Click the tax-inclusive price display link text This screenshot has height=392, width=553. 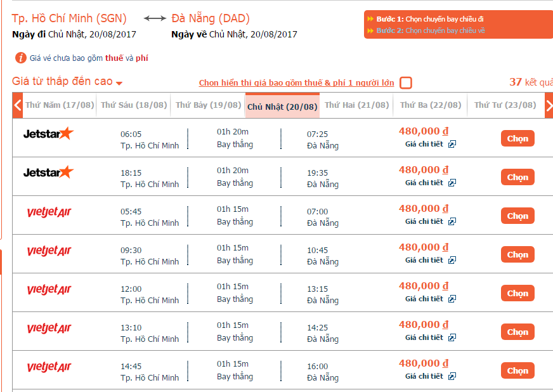(x=296, y=83)
